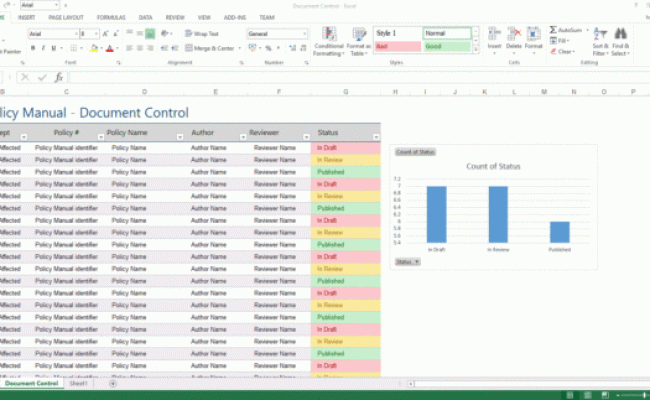Open the cell Borders tool
The height and width of the screenshot is (400, 650).
click(73, 48)
